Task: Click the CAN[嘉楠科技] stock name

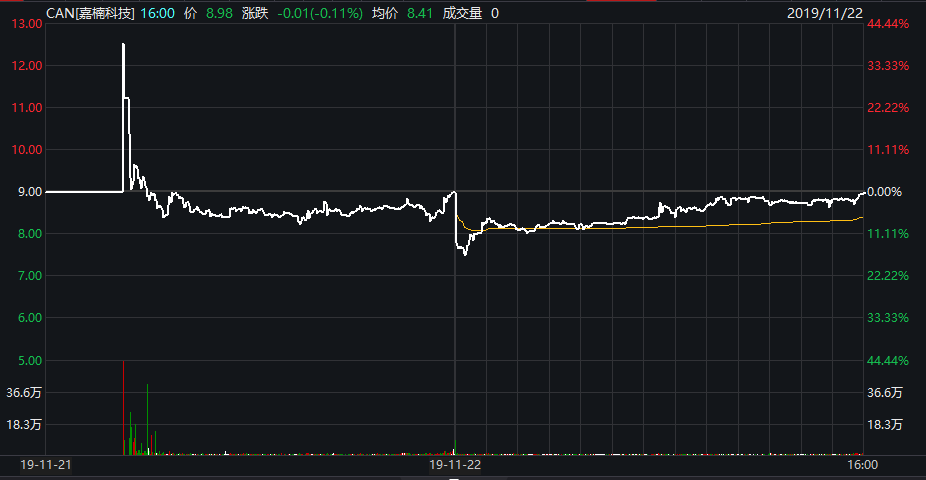Action: pos(90,13)
